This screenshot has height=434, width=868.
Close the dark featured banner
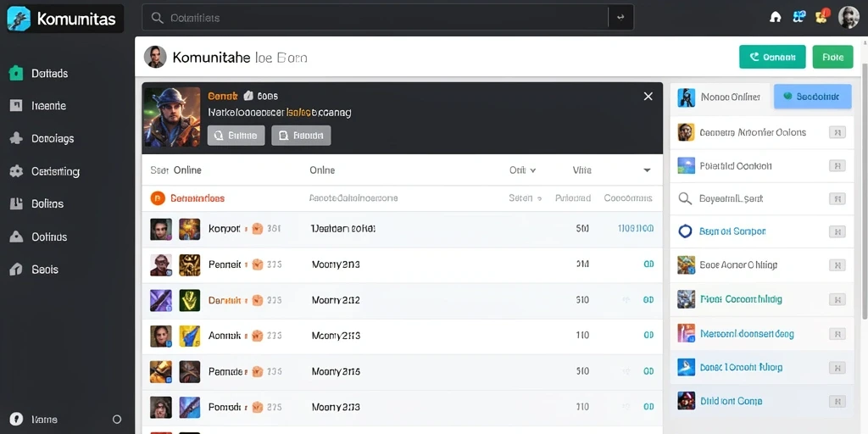[648, 97]
